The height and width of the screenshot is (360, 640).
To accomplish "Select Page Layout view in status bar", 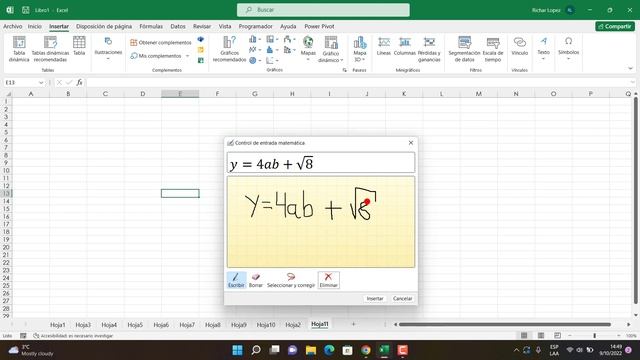I will pyautogui.click(x=541, y=336).
